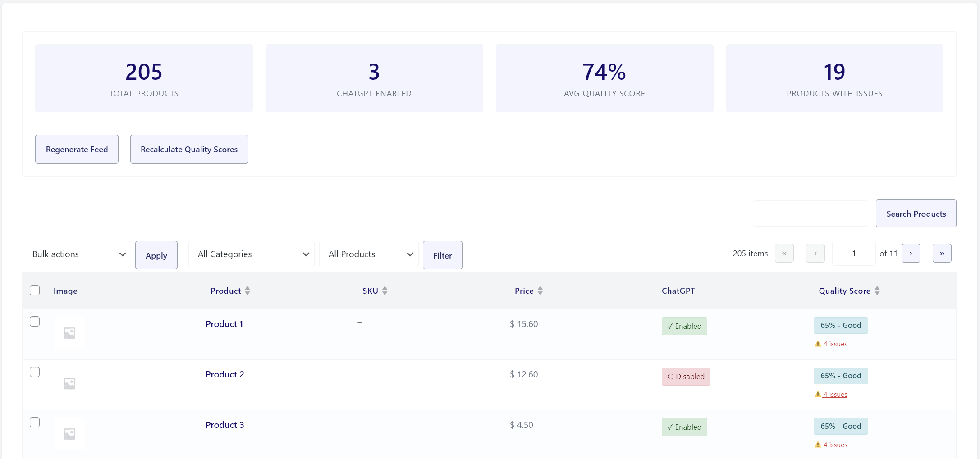This screenshot has height=459, width=980.
Task: Open Product 1's 4 issues link
Action: click(835, 344)
